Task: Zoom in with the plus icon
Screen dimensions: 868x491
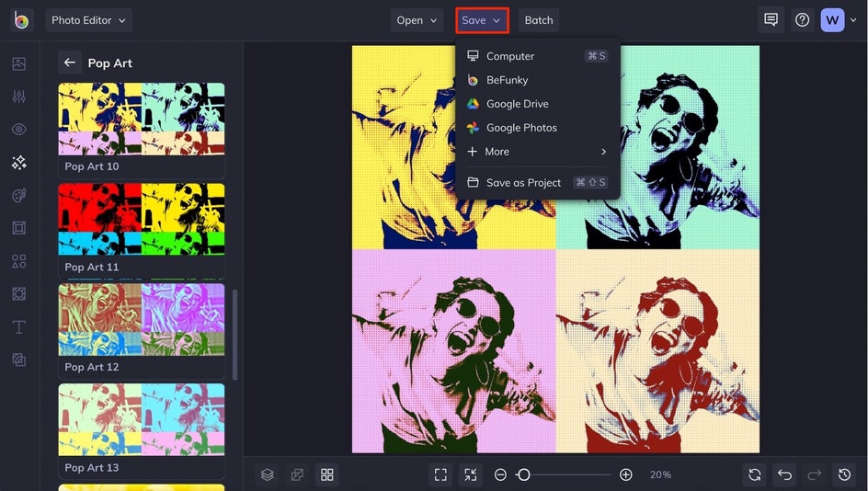Action: coord(626,474)
